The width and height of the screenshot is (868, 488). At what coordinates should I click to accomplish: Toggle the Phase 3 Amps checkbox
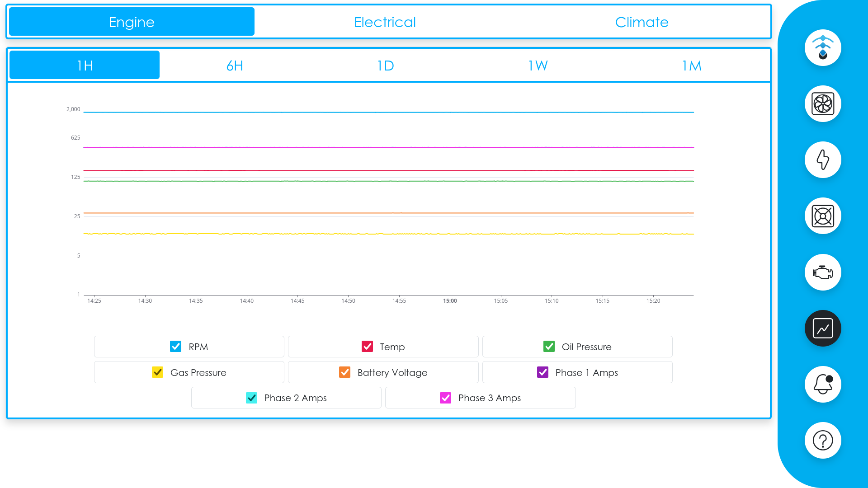pos(445,398)
